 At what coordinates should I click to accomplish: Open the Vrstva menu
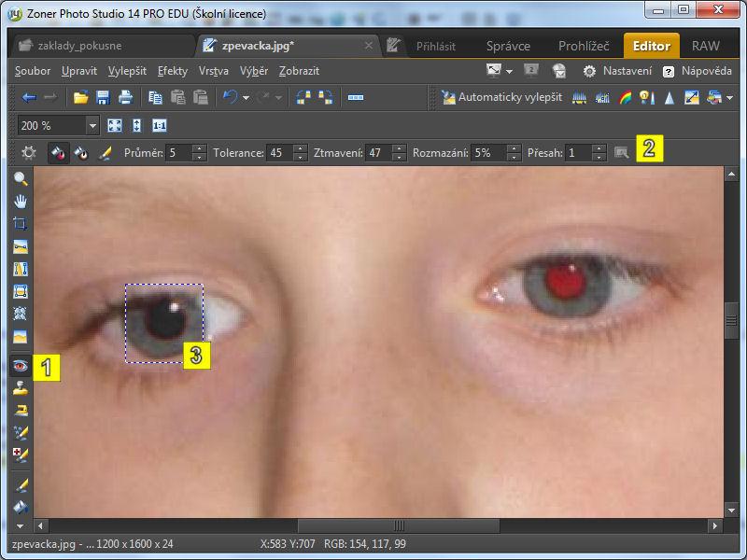[214, 71]
